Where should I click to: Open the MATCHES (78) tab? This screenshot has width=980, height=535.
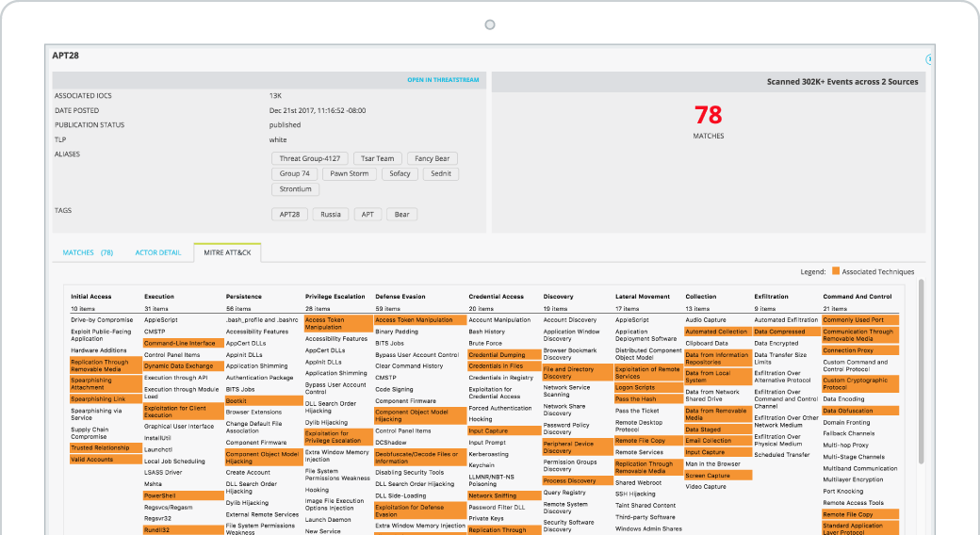coord(88,252)
